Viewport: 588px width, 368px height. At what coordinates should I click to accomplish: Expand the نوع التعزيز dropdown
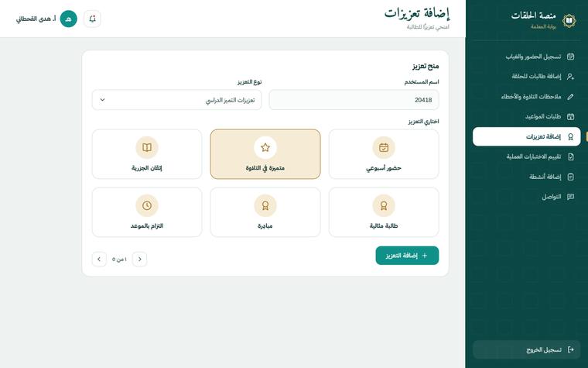coord(176,100)
